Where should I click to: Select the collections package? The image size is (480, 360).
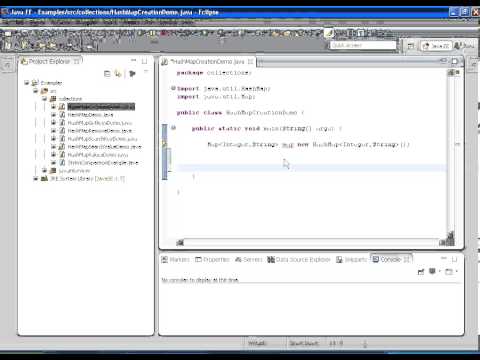70,99
